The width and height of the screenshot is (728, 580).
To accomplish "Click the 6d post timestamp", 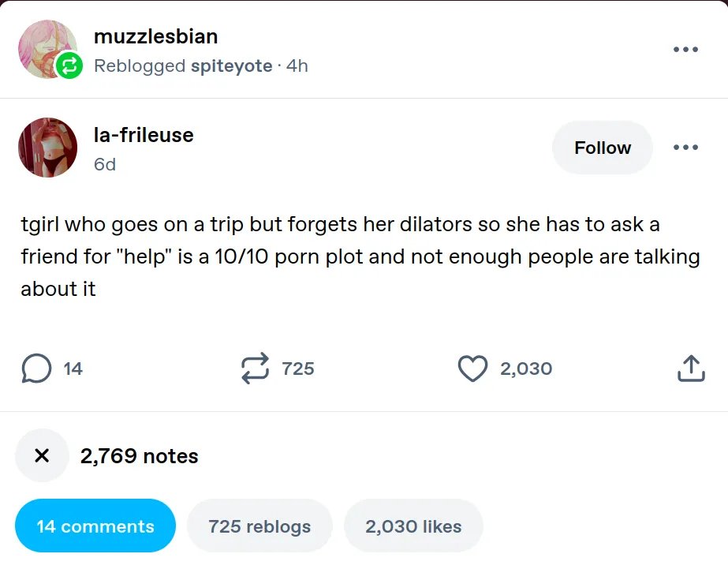I will 105,164.
